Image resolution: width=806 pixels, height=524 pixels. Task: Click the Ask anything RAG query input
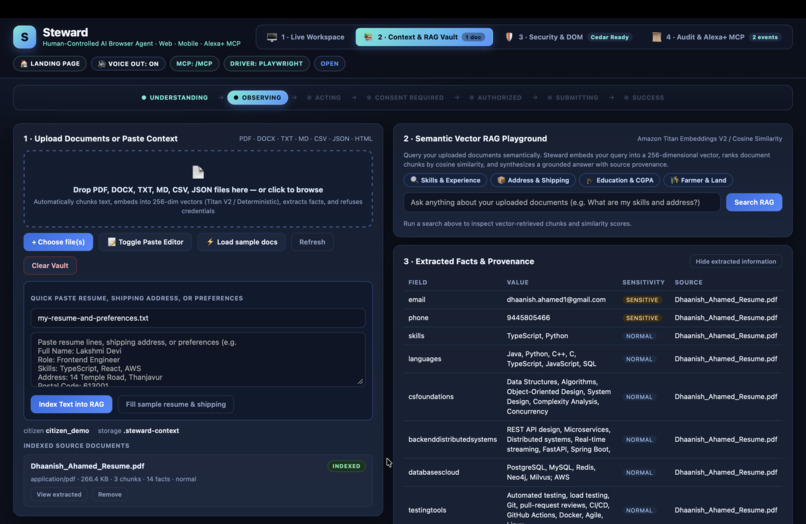(561, 203)
